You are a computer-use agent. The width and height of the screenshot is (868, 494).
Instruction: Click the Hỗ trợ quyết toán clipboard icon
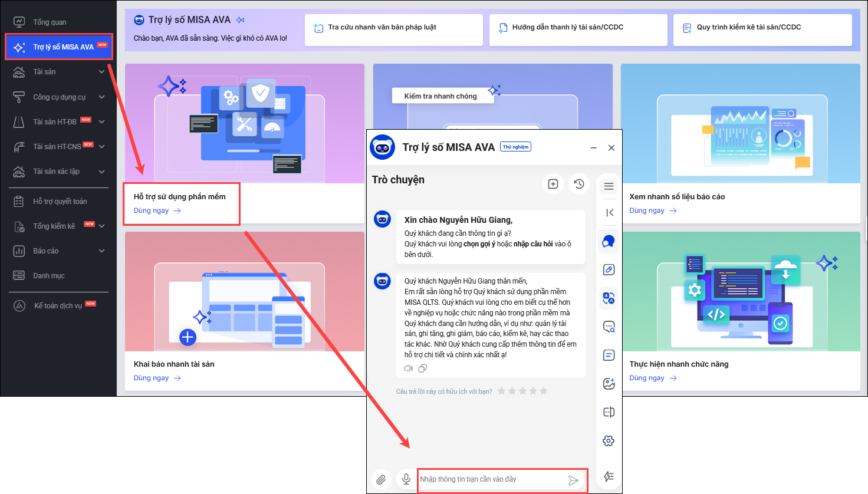click(x=19, y=202)
